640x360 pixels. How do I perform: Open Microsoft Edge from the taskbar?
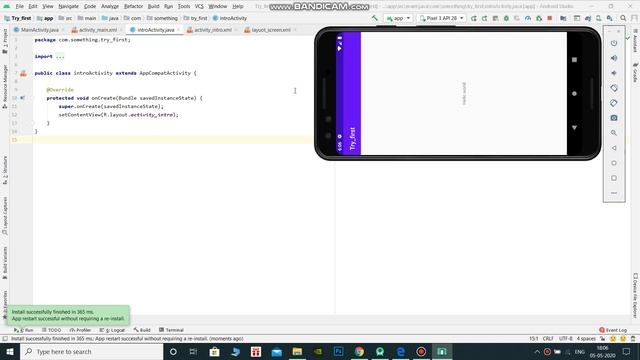401,351
